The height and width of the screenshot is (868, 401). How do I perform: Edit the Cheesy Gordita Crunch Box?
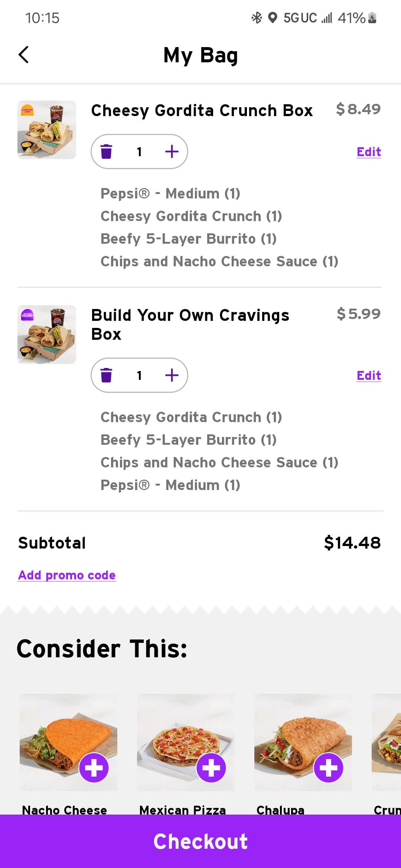pos(369,152)
